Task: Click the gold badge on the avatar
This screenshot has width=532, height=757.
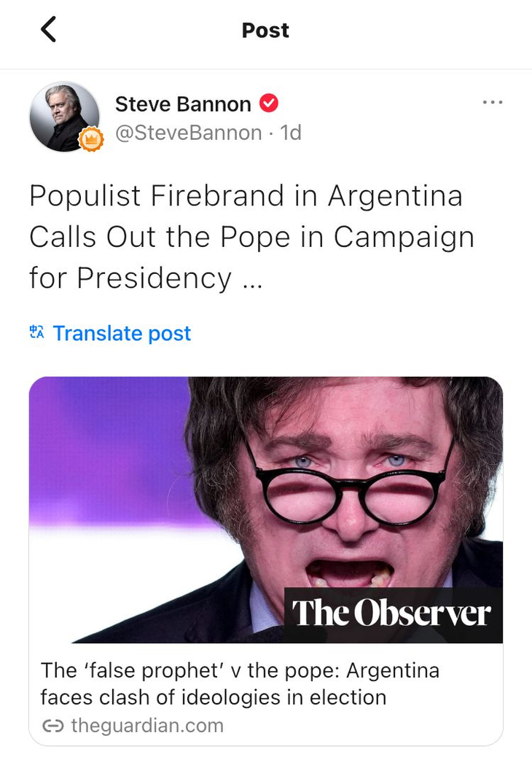Action: tap(91, 139)
